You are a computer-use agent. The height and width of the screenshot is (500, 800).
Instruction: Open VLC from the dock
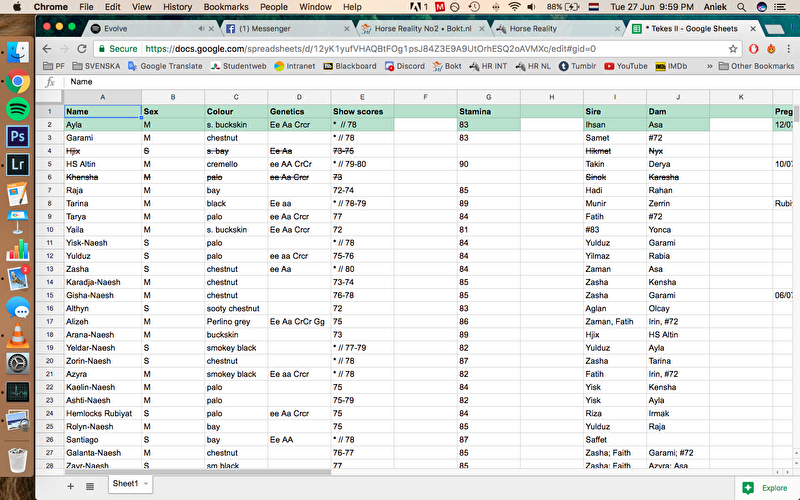[18, 336]
